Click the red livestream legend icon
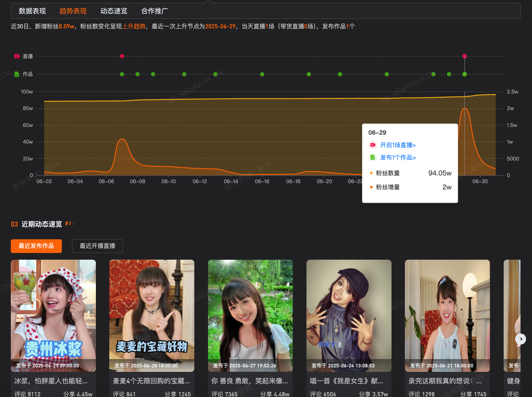The height and width of the screenshot is (397, 532). [x=17, y=56]
